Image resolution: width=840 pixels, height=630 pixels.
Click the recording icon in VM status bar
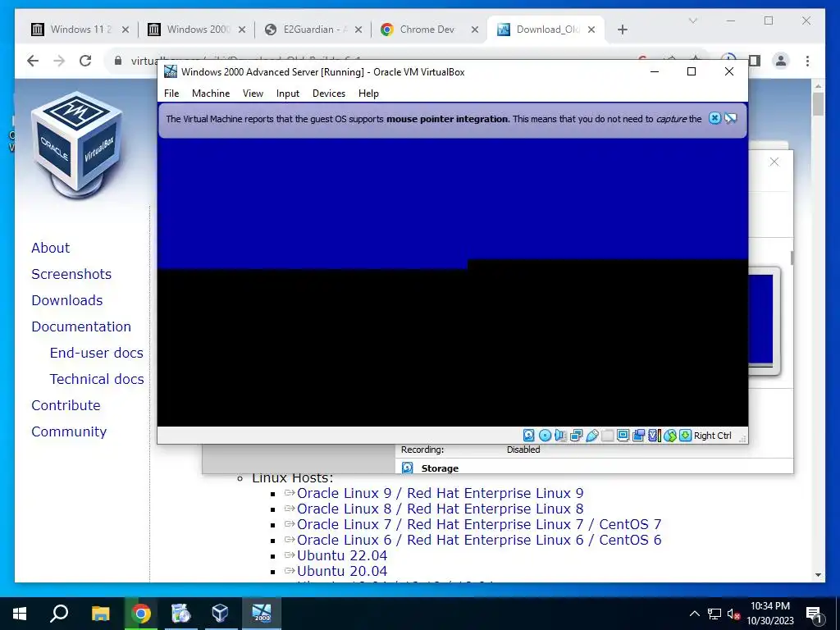point(638,436)
